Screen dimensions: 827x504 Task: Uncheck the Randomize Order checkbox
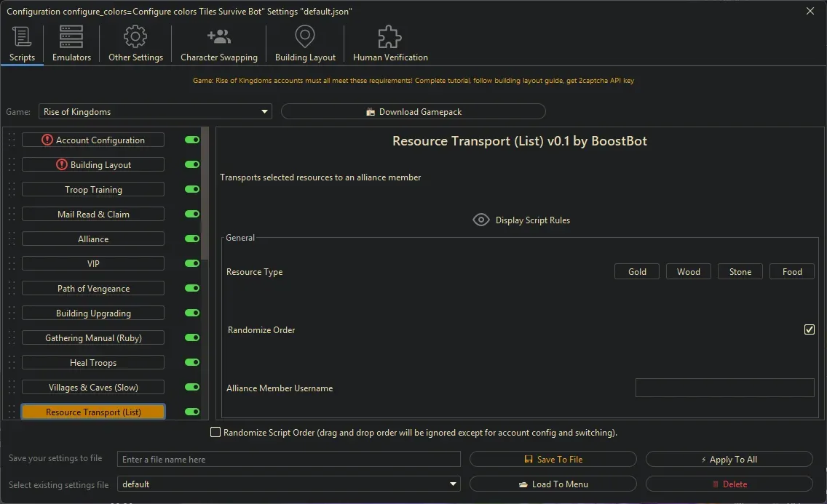click(x=809, y=329)
